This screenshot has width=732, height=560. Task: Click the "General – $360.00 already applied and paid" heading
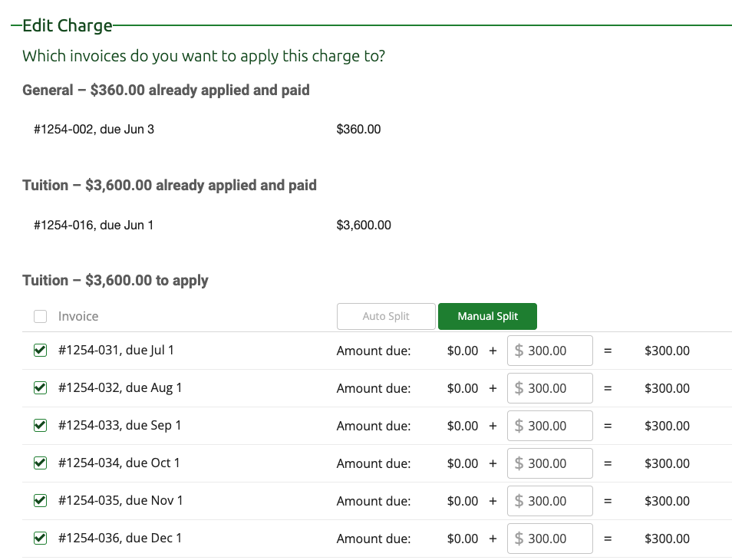click(x=166, y=90)
